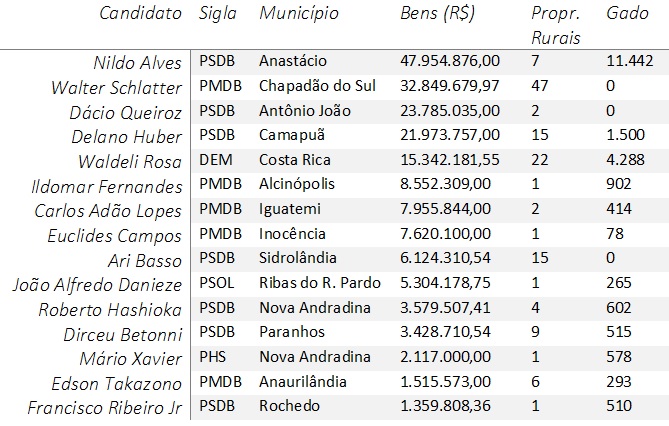Click the Município column header
The width and height of the screenshot is (669, 426).
click(299, 14)
